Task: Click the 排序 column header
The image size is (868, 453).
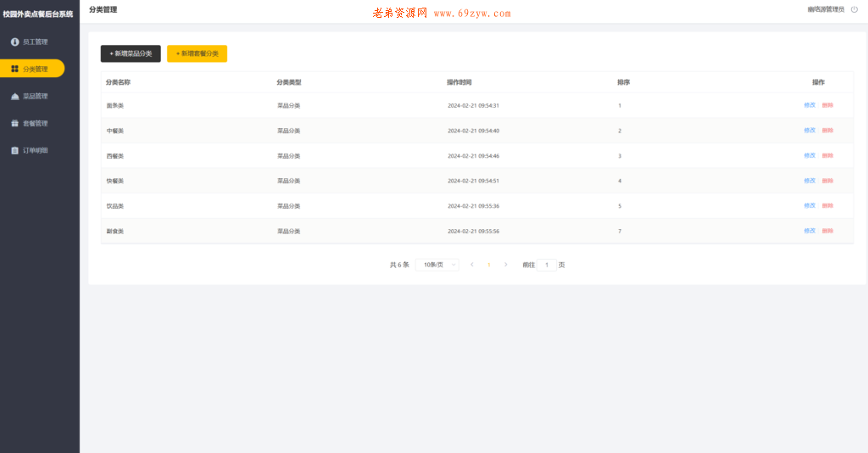Action: 624,82
